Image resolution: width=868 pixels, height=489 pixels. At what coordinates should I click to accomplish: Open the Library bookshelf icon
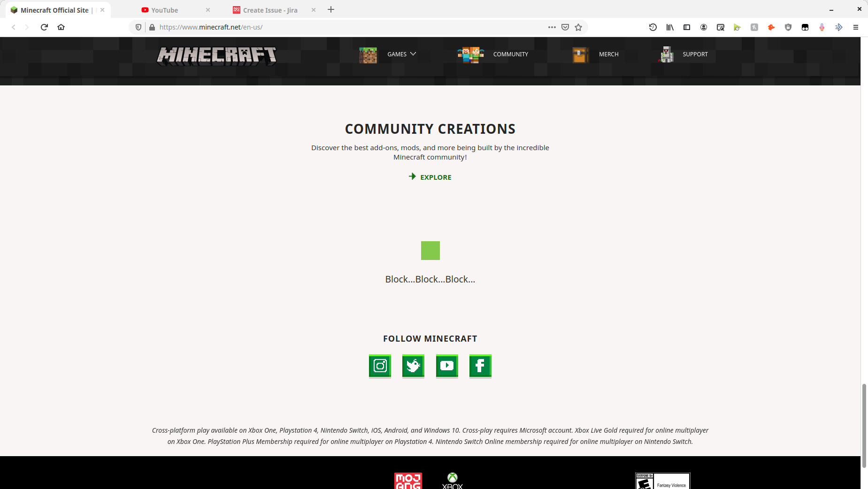(x=670, y=27)
